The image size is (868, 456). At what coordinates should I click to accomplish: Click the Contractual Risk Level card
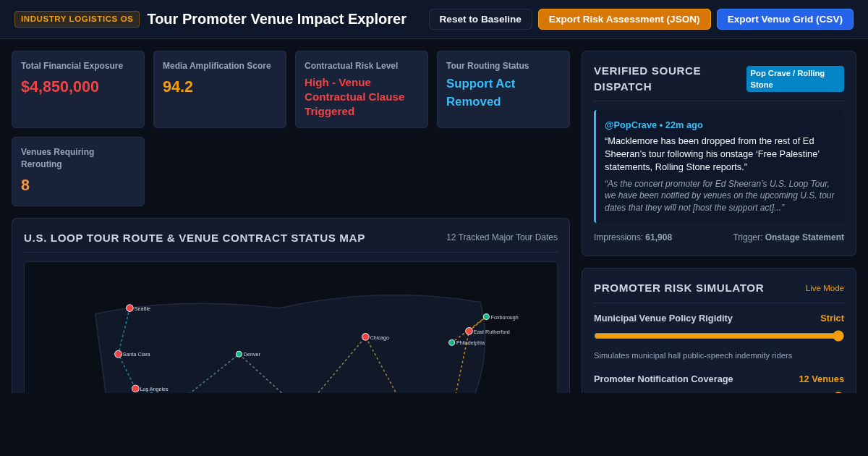[362, 89]
